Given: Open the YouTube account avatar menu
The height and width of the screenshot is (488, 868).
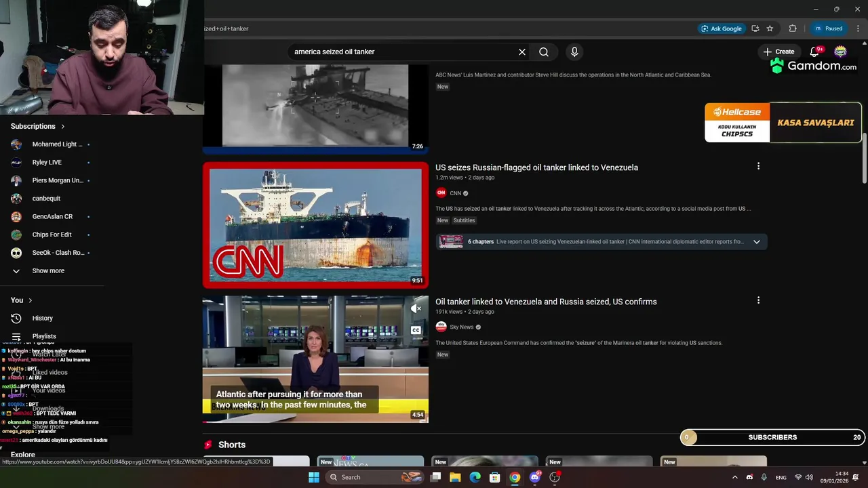Looking at the screenshot, I should coord(840,52).
